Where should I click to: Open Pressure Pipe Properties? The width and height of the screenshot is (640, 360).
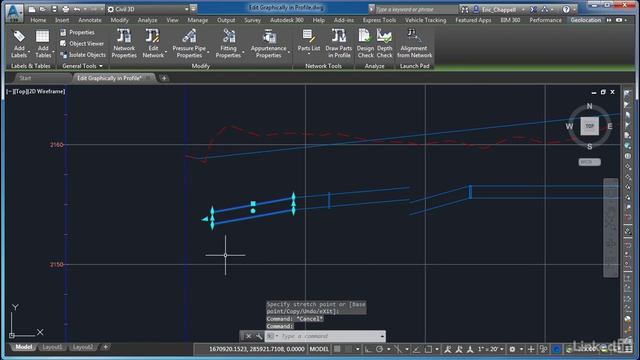[189, 44]
